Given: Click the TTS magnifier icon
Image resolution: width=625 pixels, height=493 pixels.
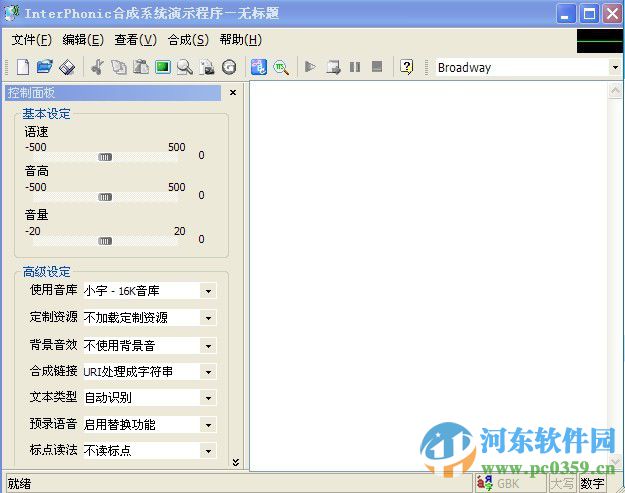Looking at the screenshot, I should tap(281, 67).
